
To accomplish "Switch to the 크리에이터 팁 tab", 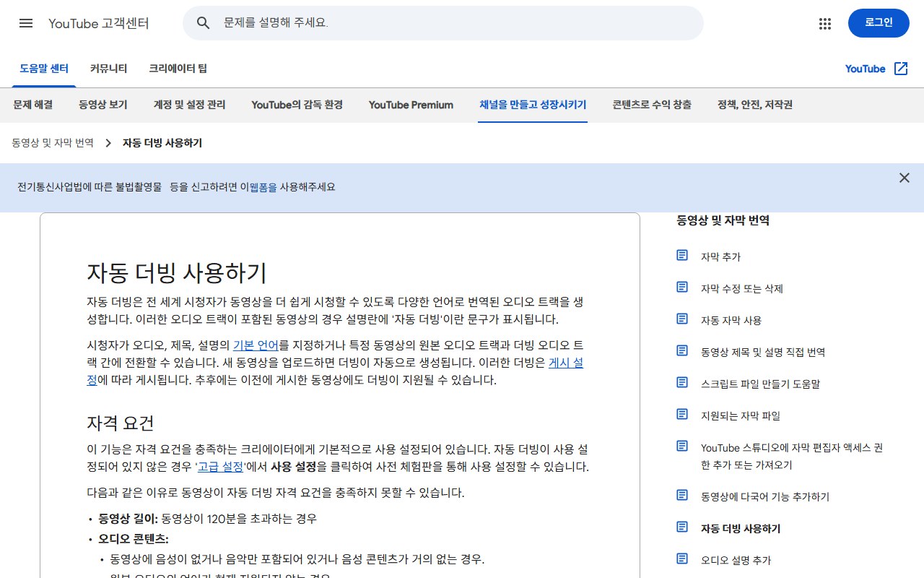I will 178,69.
